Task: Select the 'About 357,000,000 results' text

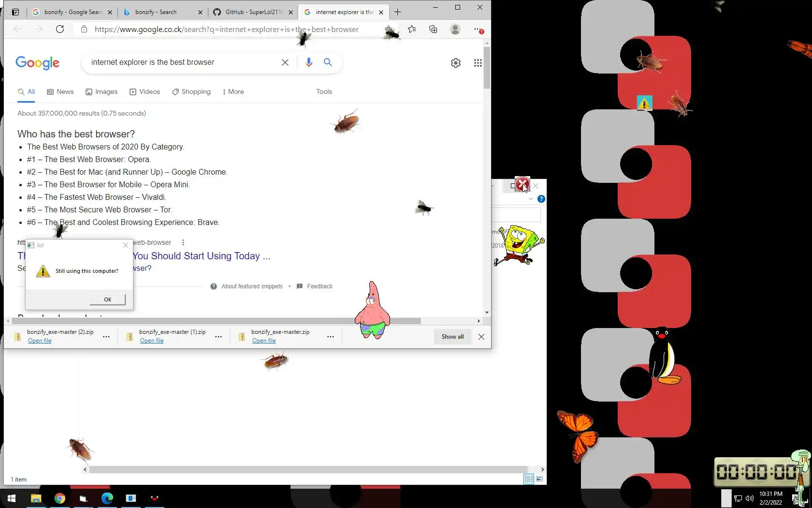Action: click(82, 113)
